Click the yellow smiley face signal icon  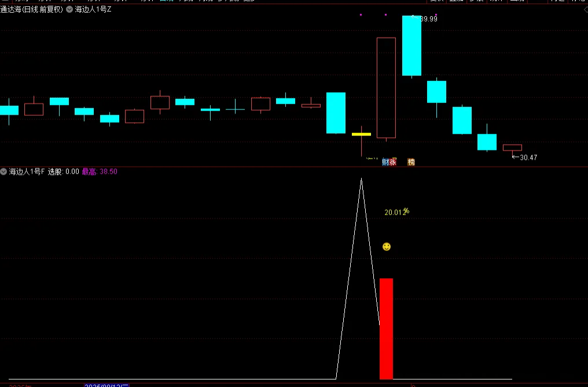pyautogui.click(x=387, y=247)
